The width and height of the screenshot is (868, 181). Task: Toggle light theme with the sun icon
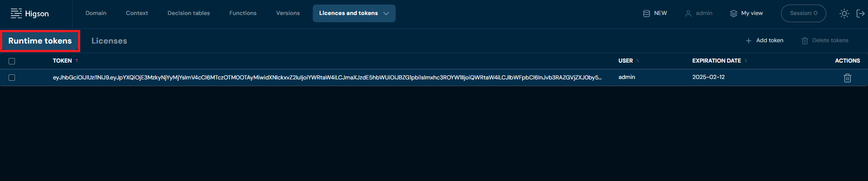844,13
